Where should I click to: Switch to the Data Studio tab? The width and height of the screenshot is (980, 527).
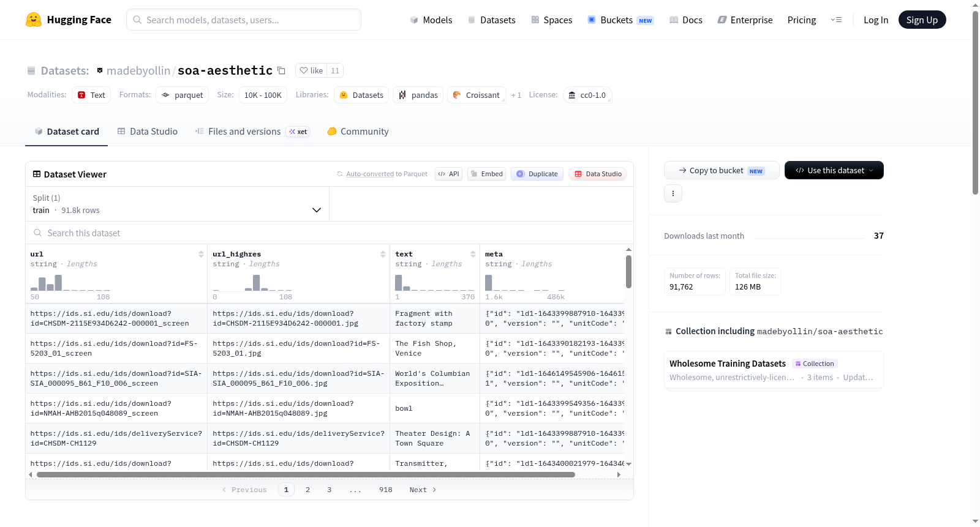[147, 131]
